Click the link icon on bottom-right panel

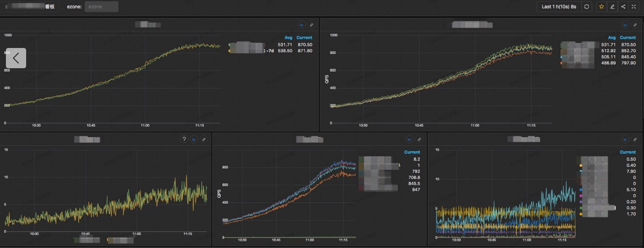[635, 139]
